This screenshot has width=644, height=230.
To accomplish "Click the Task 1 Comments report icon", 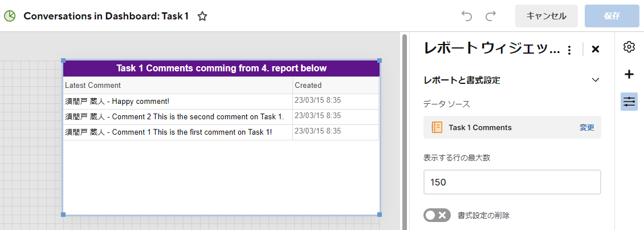I will tap(437, 127).
